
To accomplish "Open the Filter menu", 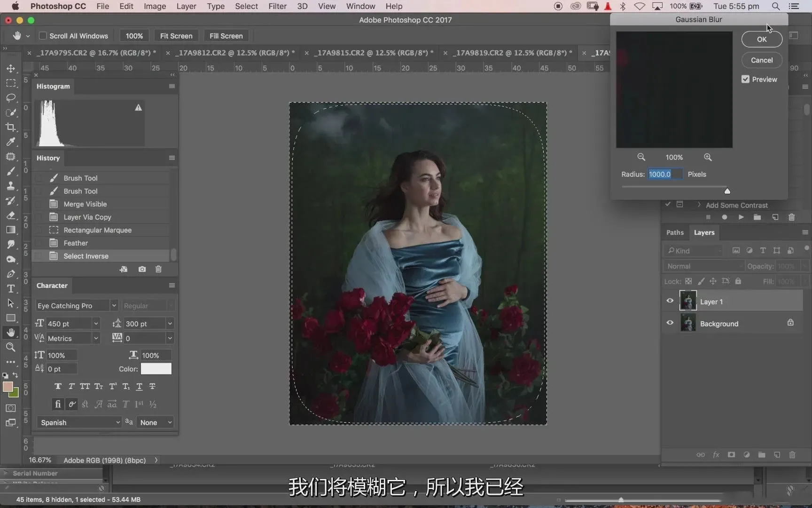I will pos(277,6).
